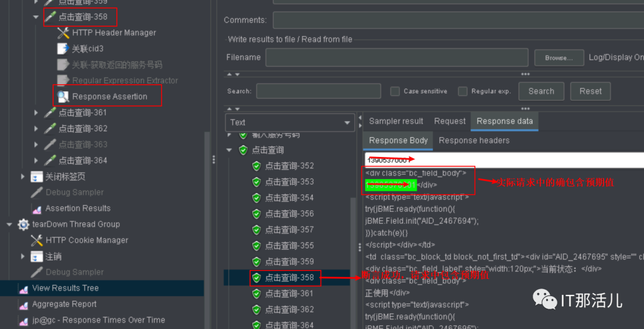This screenshot has height=329, width=644.
Task: Click green shield of result 点击查询-352
Action: 256,166
